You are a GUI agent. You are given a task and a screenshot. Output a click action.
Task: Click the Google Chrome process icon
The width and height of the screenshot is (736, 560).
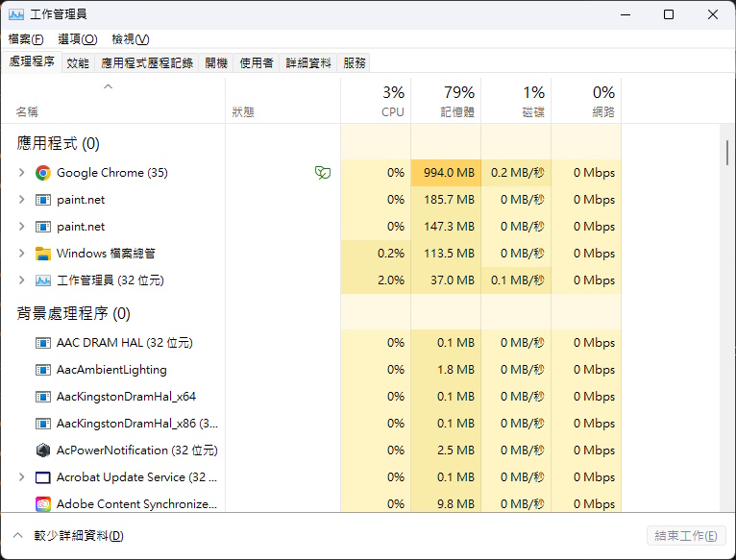coord(43,173)
